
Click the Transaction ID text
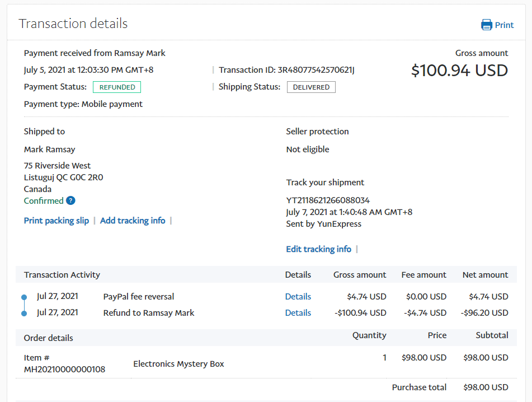click(286, 70)
